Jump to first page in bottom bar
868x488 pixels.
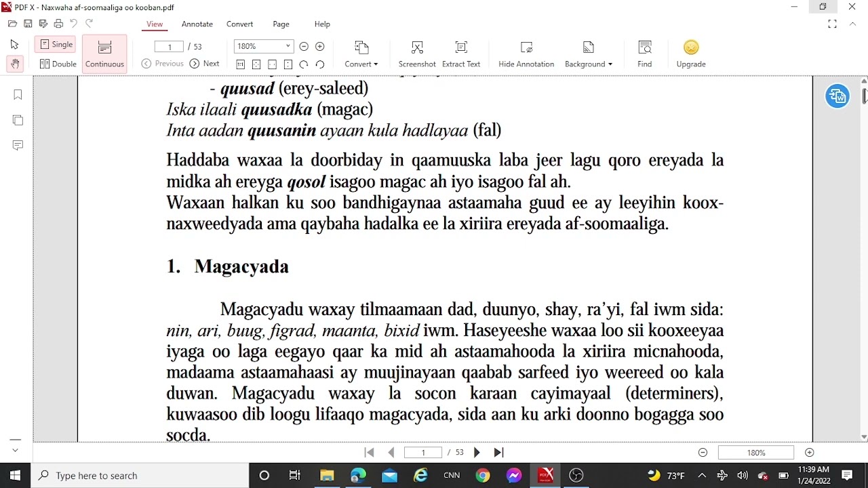coord(370,452)
